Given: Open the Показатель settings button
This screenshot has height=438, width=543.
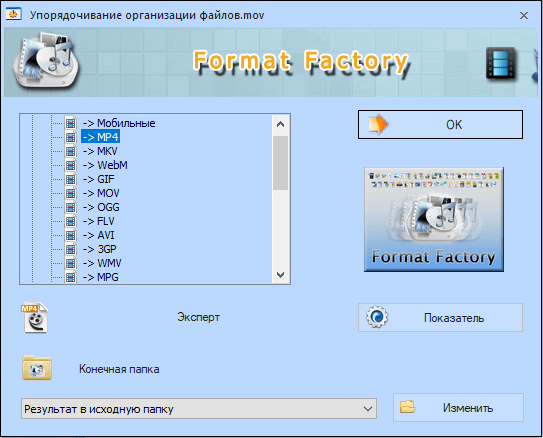Looking at the screenshot, I should tap(440, 318).
